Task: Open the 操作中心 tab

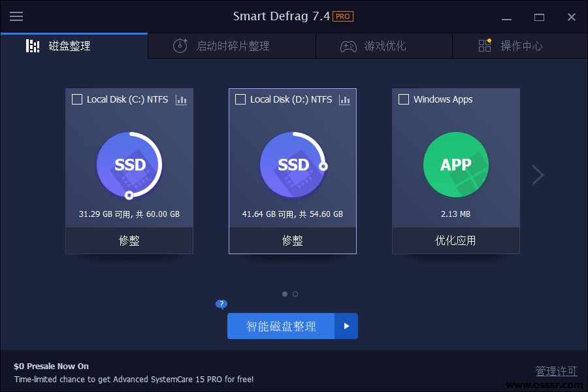Action: coord(520,46)
